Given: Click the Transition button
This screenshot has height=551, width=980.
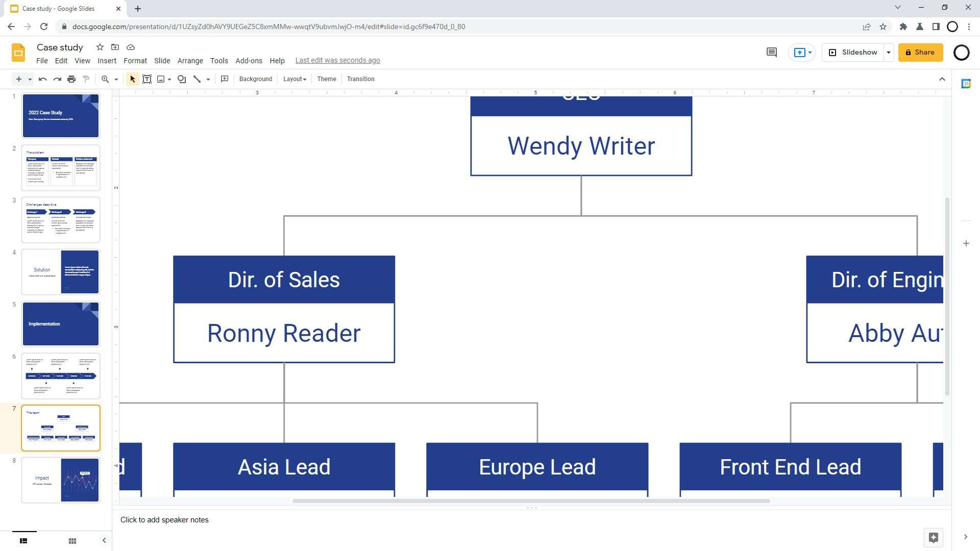Looking at the screenshot, I should (361, 79).
